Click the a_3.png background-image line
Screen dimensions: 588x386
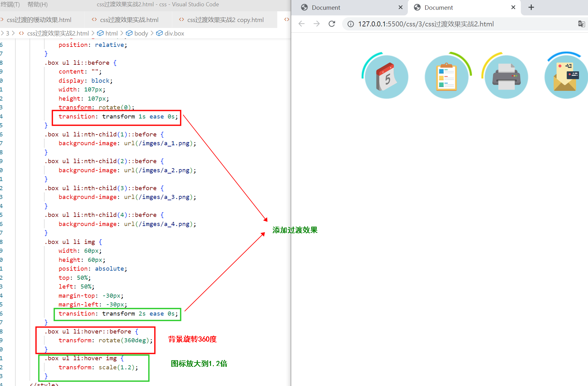click(127, 197)
